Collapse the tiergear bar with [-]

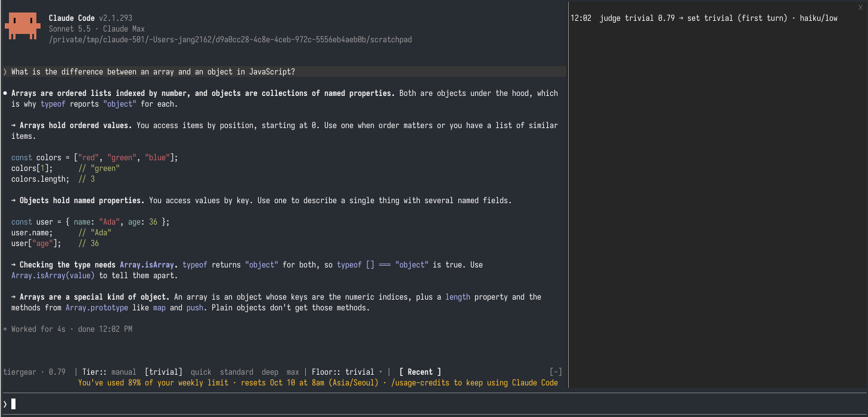coord(556,372)
